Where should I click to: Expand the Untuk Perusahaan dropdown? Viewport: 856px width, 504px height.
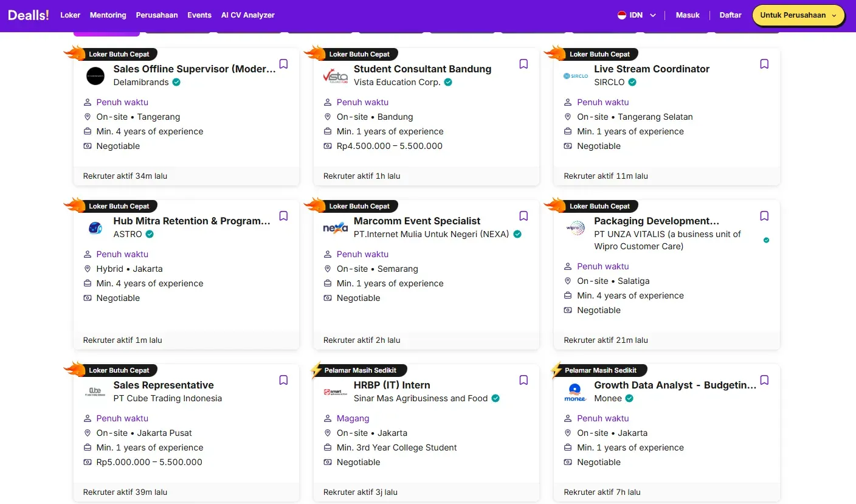tap(798, 15)
